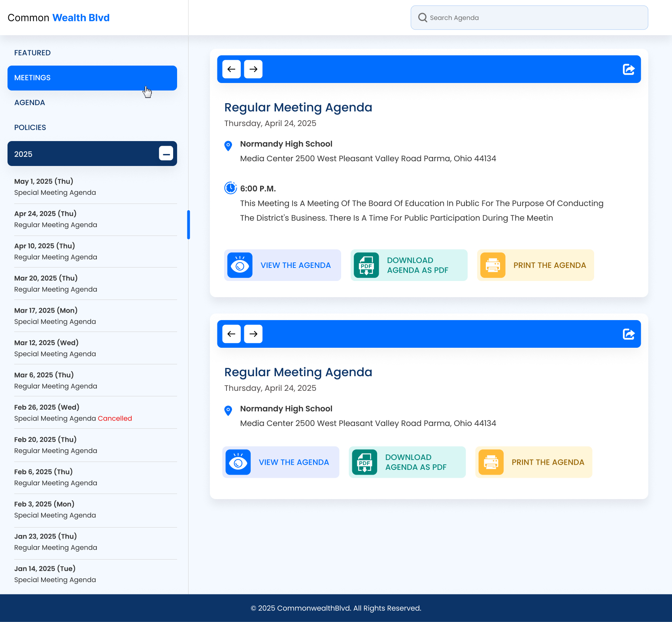Open Jan 14, 2025 Special Meeting Agenda
This screenshot has width=672, height=622.
pos(95,574)
